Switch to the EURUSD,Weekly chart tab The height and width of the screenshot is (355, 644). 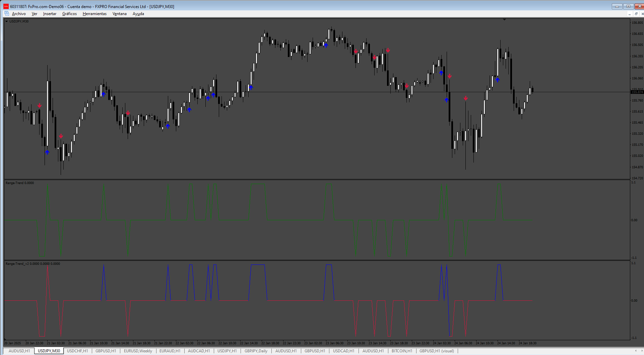138,351
